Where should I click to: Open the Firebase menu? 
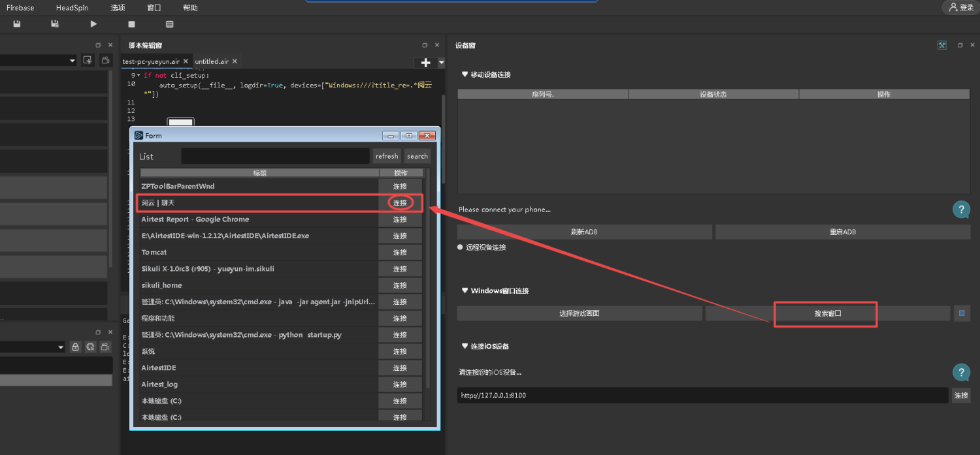[20, 8]
